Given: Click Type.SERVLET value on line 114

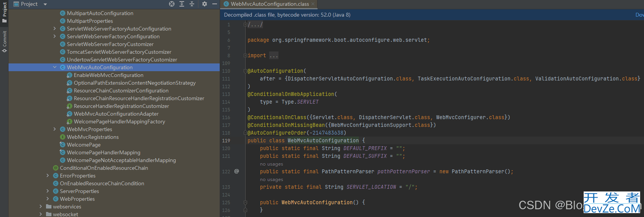Looking at the screenshot, I should 300,102.
